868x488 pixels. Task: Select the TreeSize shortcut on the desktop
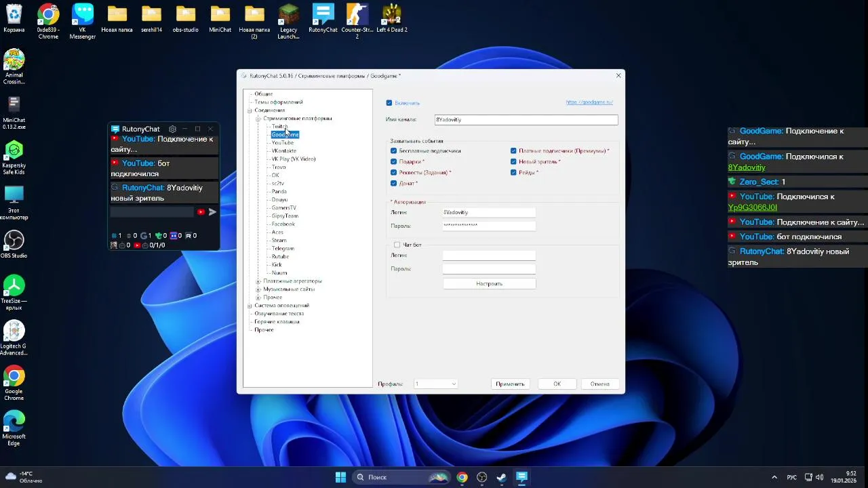[x=14, y=293]
